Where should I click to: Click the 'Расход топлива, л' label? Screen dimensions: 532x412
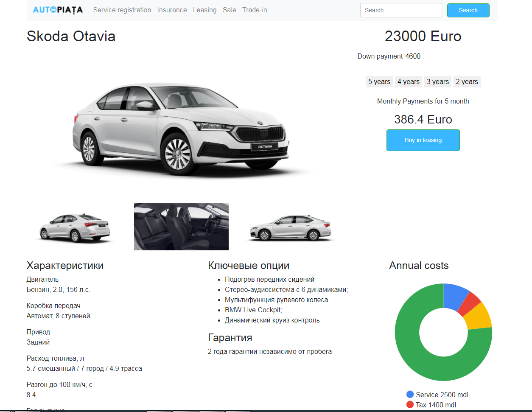point(55,358)
